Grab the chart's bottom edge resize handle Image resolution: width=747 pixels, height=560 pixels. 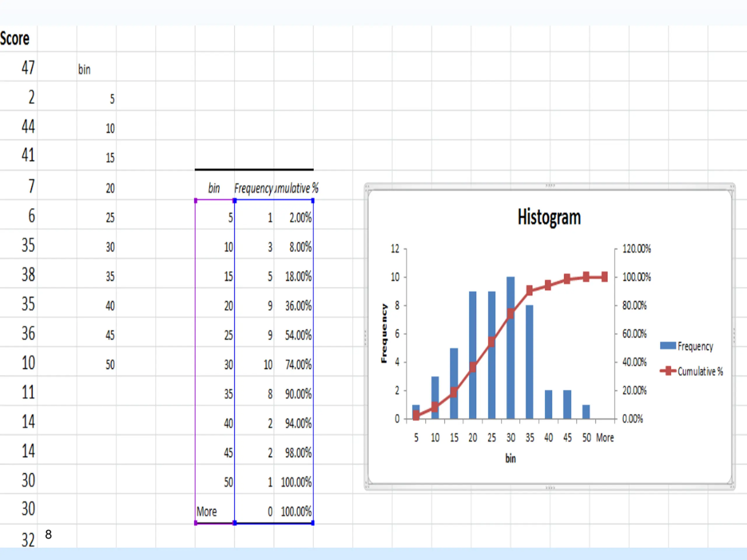550,488
